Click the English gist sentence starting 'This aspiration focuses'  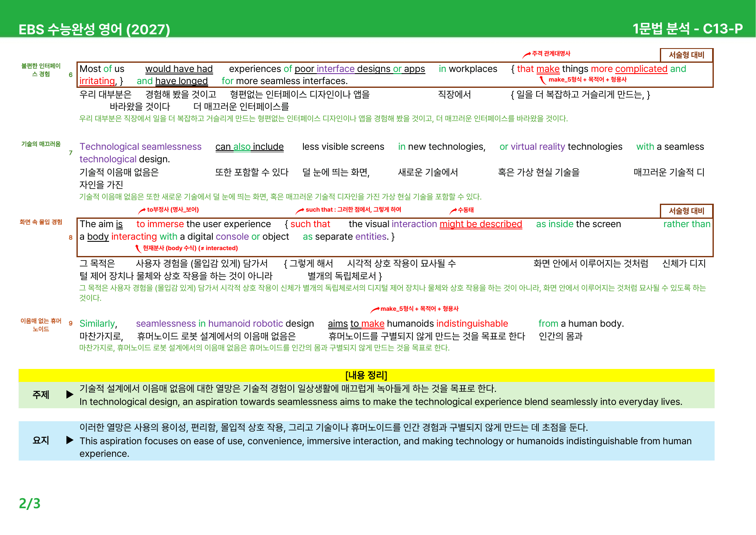point(385,447)
